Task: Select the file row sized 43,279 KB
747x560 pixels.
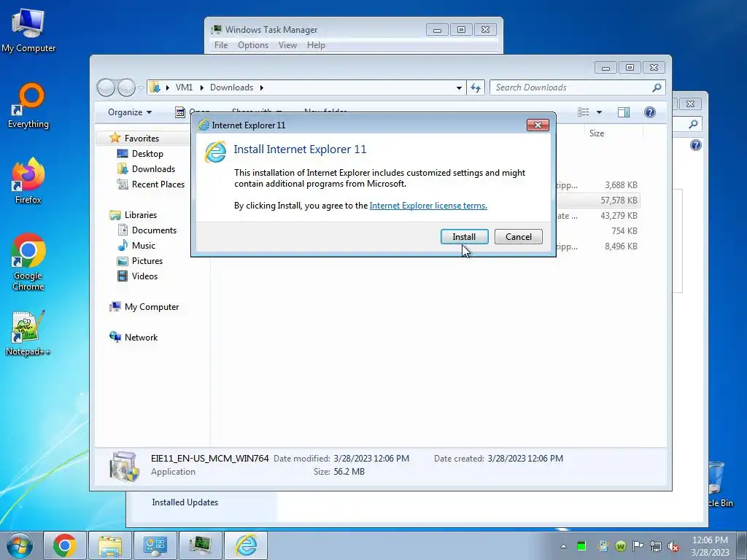Action: pos(597,216)
